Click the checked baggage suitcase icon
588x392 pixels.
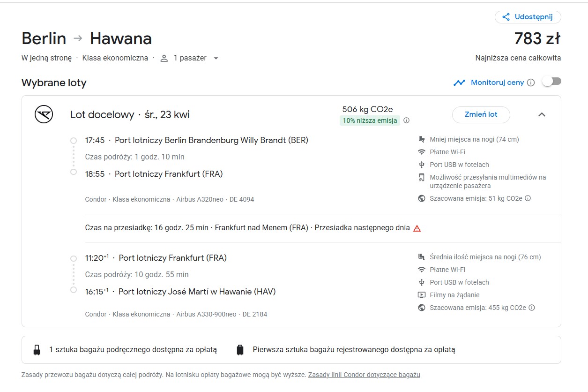pos(240,350)
